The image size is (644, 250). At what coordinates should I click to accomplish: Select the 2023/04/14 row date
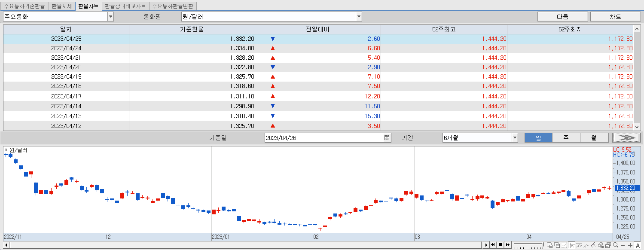point(66,106)
